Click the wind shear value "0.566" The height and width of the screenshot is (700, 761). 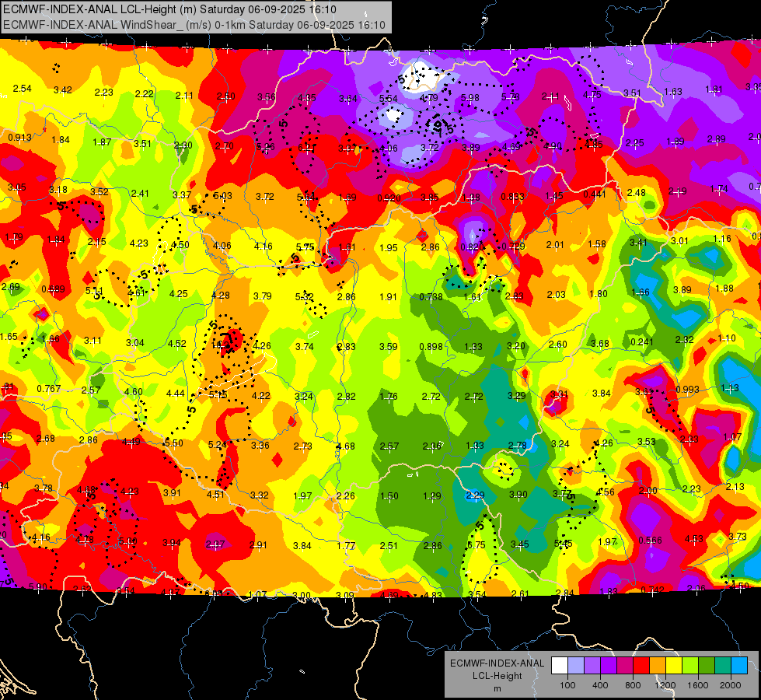(650, 541)
